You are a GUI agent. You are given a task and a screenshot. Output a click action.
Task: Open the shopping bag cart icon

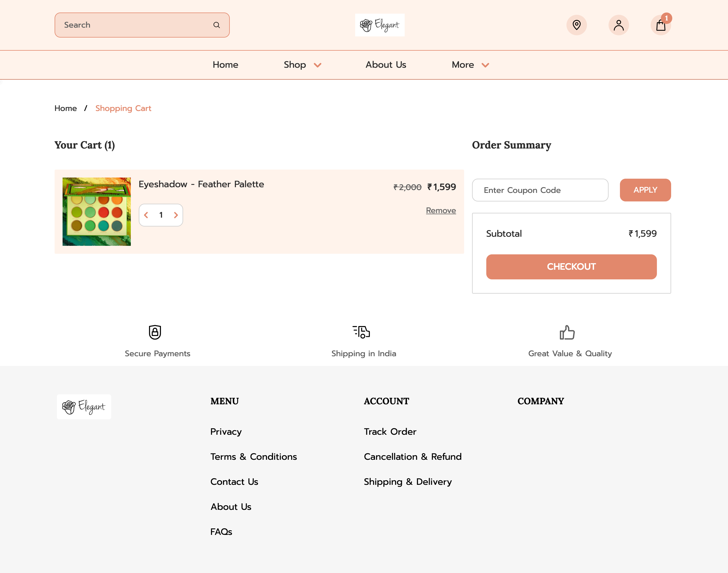click(660, 26)
